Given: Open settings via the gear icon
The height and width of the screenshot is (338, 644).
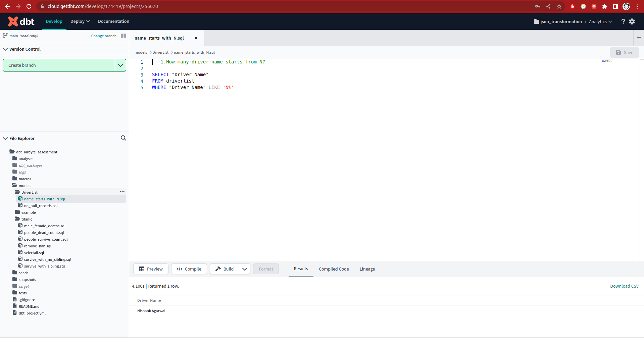Looking at the screenshot, I should click(x=632, y=21).
